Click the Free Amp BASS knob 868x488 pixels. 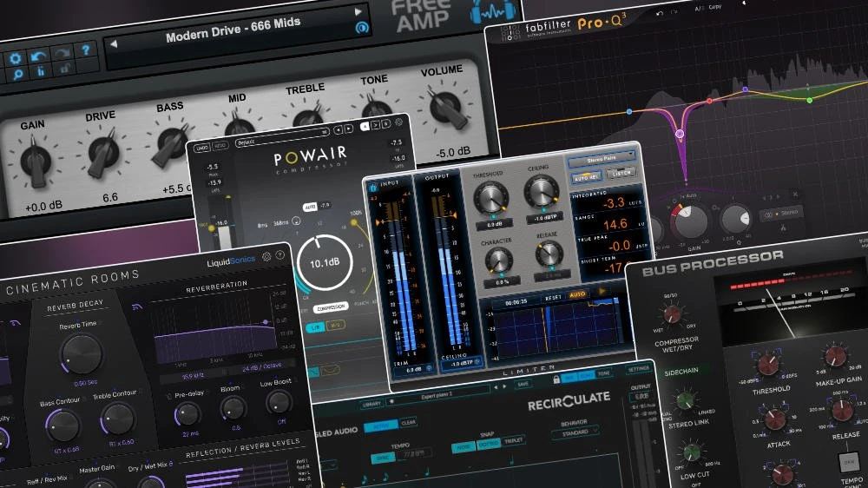[170, 143]
